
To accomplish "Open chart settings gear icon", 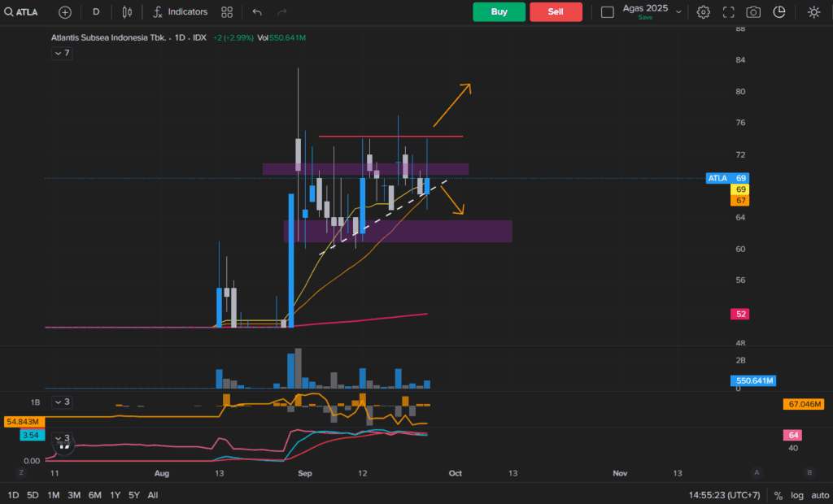I will 703,12.
